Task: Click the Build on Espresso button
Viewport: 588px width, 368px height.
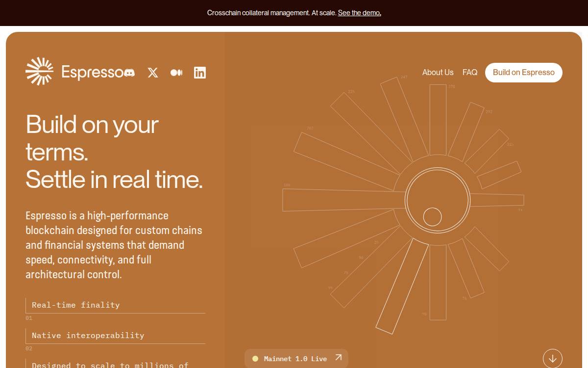Action: click(524, 73)
